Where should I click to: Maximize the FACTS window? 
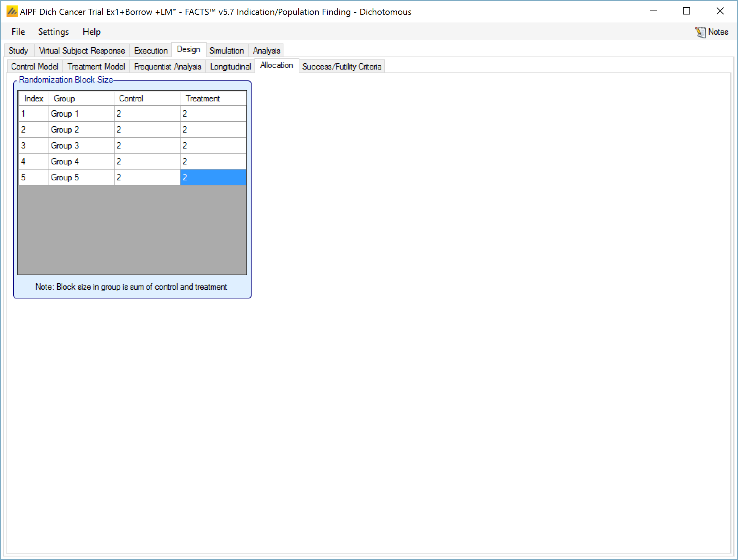(x=687, y=11)
